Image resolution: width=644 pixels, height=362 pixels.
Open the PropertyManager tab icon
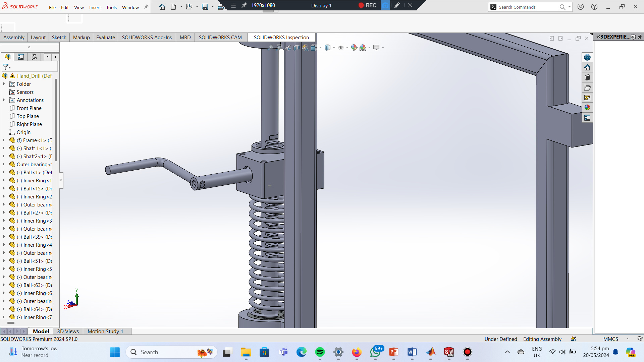click(21, 57)
